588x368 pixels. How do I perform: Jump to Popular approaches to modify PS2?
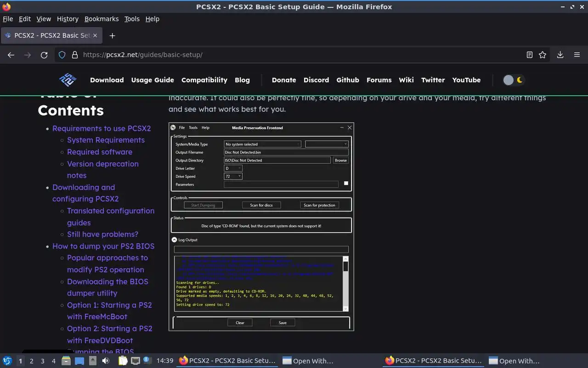(107, 264)
